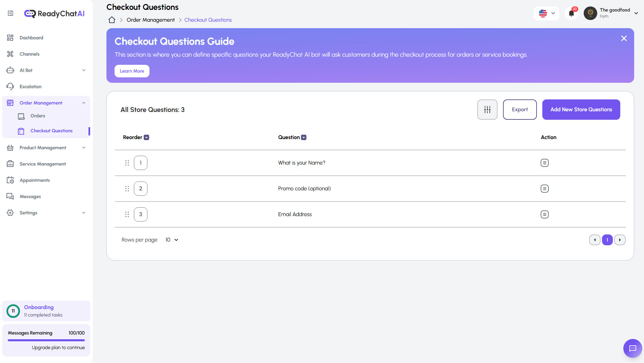
Task: Open the action menu for Email Address question
Action: (x=544, y=214)
